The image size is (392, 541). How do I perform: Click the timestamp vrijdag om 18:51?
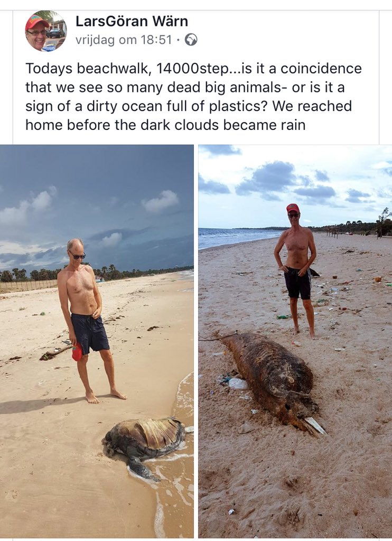pyautogui.click(x=124, y=40)
